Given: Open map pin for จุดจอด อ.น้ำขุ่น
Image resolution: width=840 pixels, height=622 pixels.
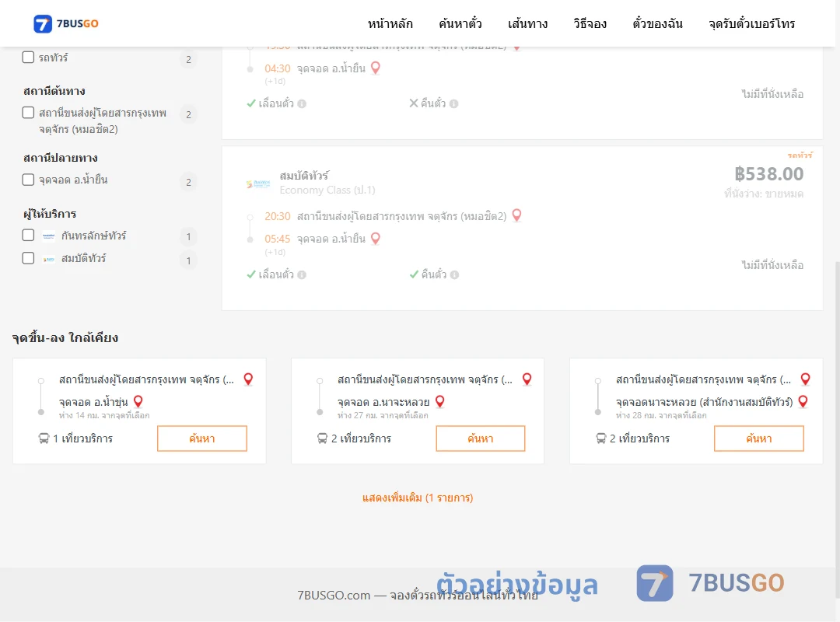Looking at the screenshot, I should pyautogui.click(x=138, y=401).
